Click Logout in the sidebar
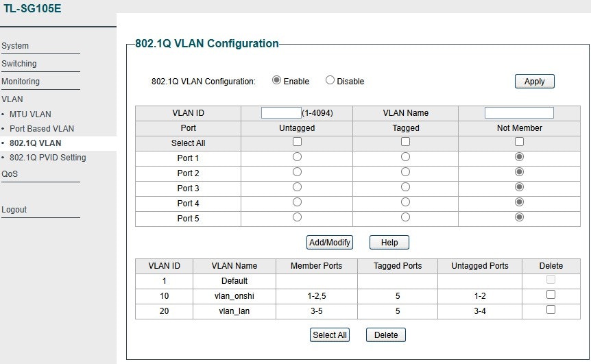This screenshot has height=364, width=591. pyautogui.click(x=14, y=210)
